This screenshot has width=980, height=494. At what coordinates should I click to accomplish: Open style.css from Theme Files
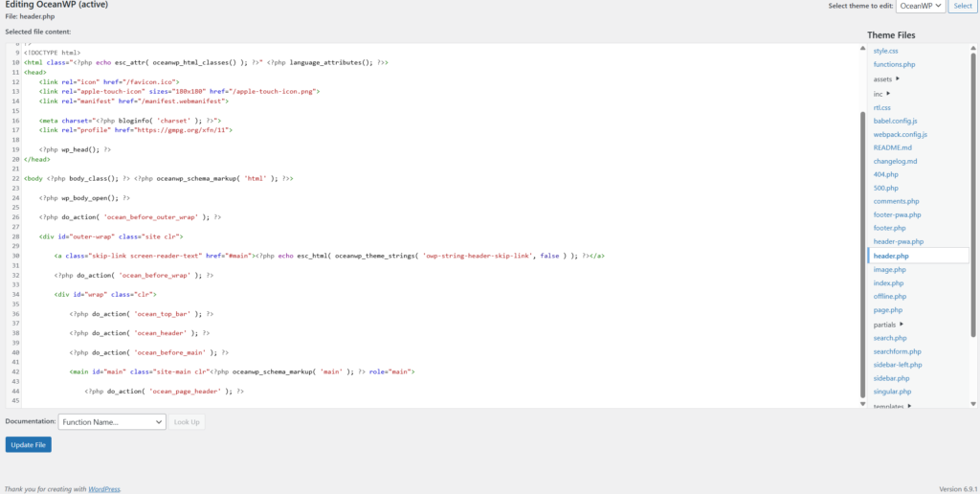tap(885, 51)
